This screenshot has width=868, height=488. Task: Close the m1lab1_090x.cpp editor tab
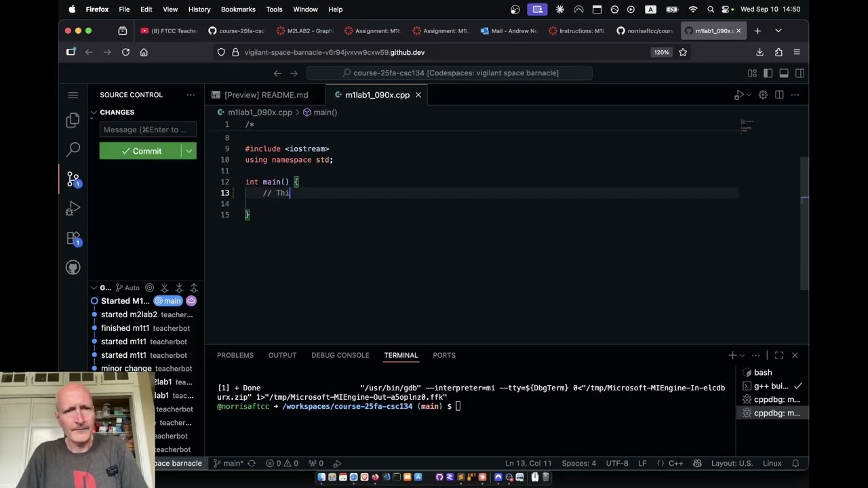pos(418,95)
